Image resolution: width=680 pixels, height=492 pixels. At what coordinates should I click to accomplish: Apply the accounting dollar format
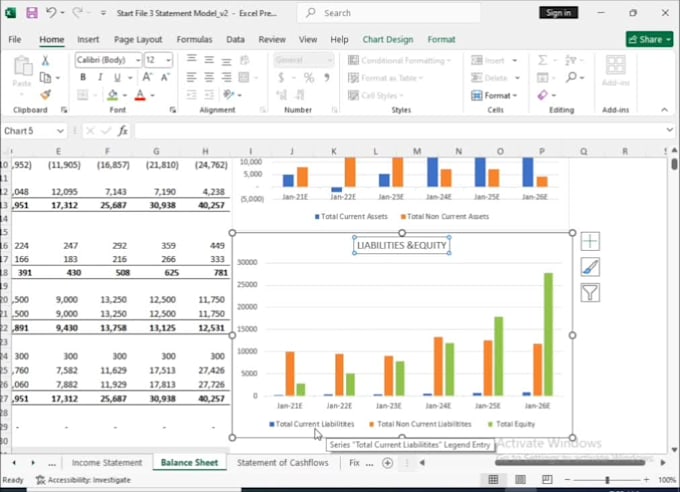(281, 78)
